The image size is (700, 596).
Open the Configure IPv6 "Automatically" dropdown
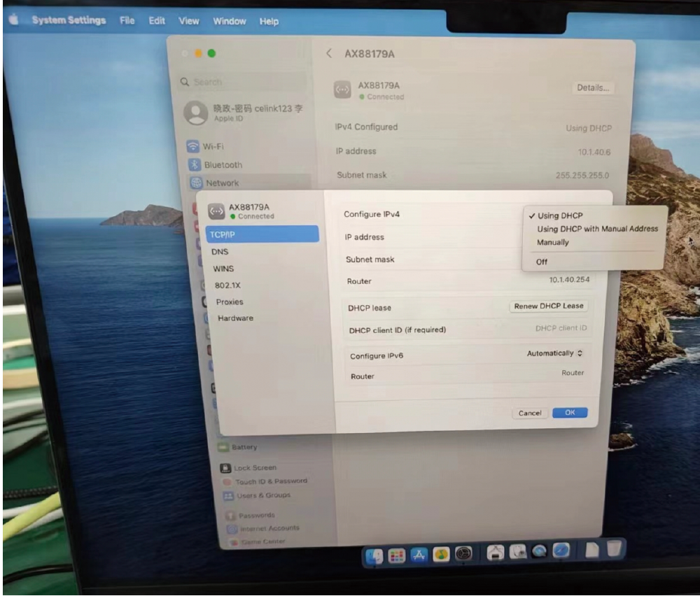click(554, 354)
